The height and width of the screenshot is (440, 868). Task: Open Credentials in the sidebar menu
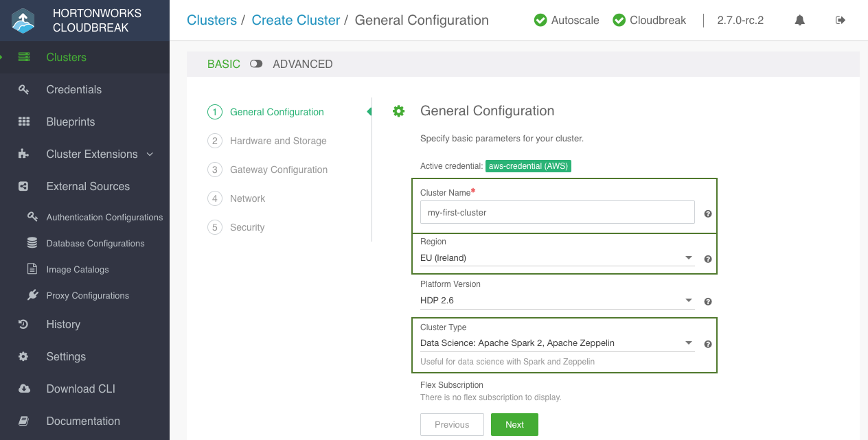click(x=74, y=89)
